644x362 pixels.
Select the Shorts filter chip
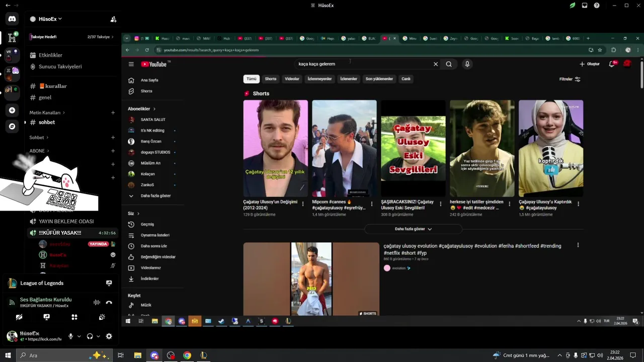pos(271,79)
